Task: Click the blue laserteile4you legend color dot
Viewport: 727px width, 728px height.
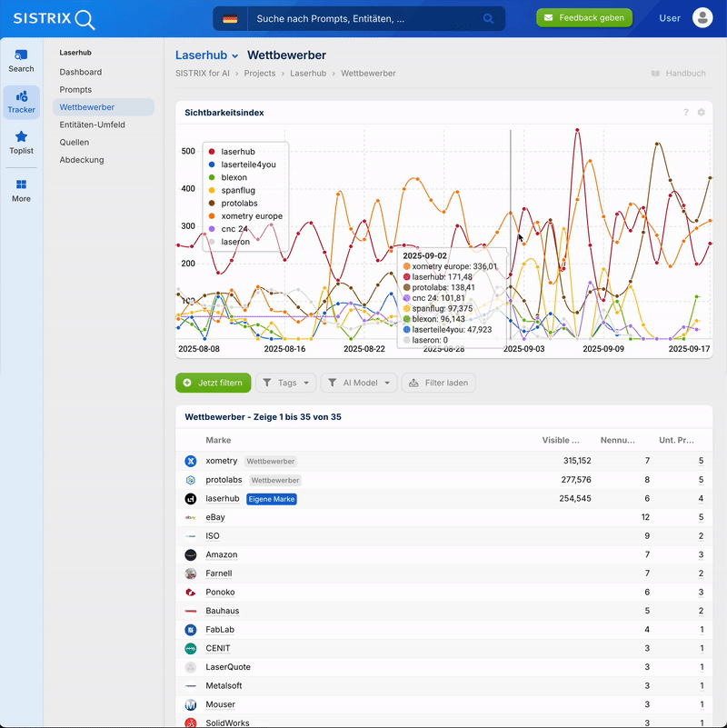Action: click(x=212, y=165)
